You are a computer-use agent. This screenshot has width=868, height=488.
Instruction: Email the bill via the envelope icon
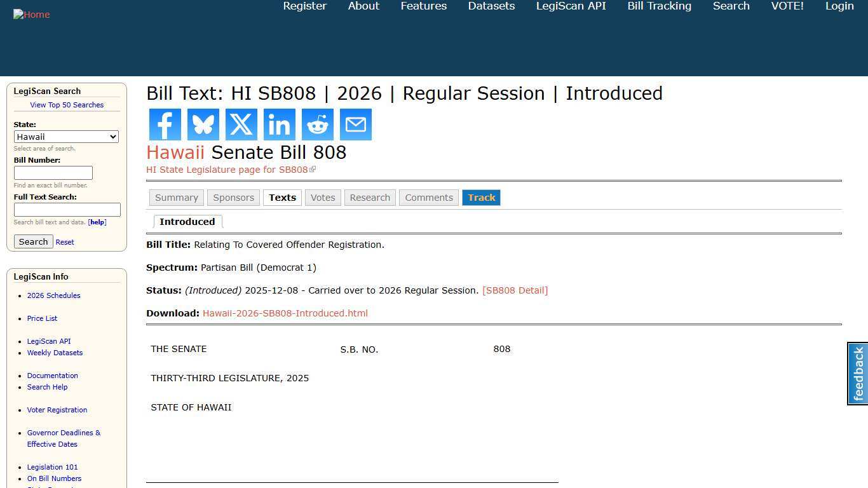355,125
